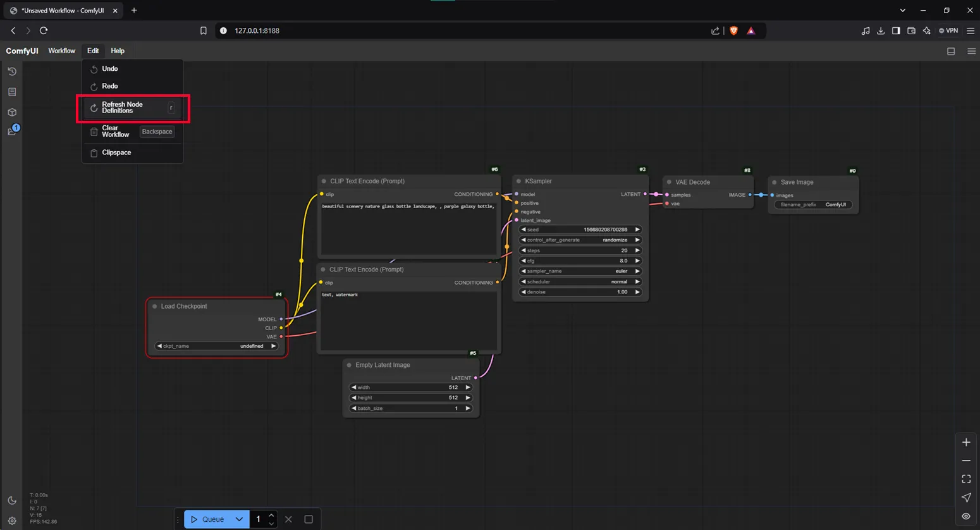Open the model library cube icon
Image resolution: width=980 pixels, height=530 pixels.
click(x=12, y=112)
